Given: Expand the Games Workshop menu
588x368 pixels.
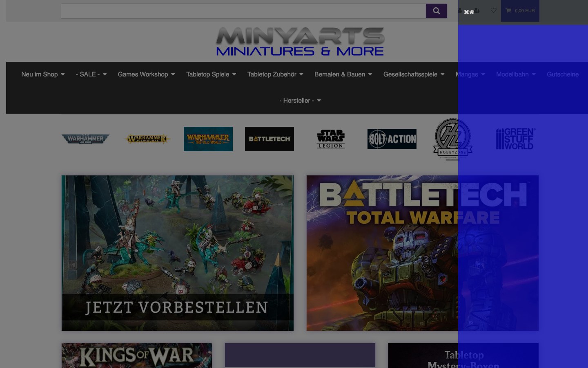Looking at the screenshot, I should click(146, 74).
